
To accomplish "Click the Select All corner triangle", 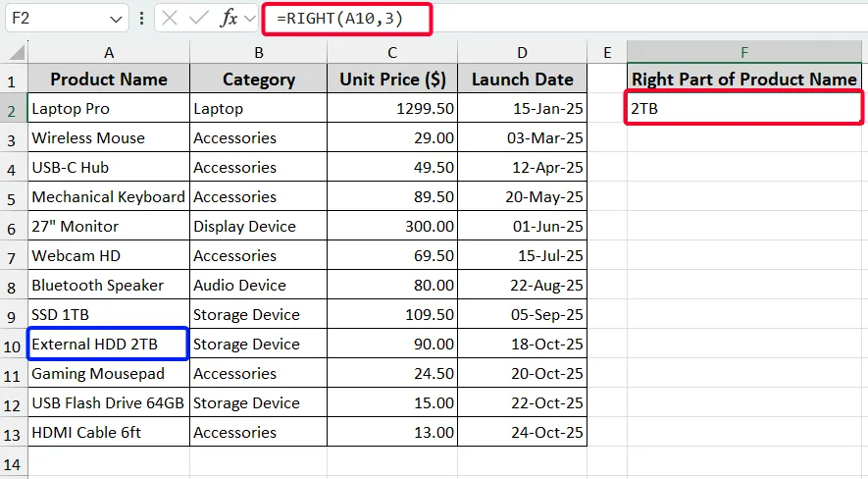I will [x=17, y=52].
